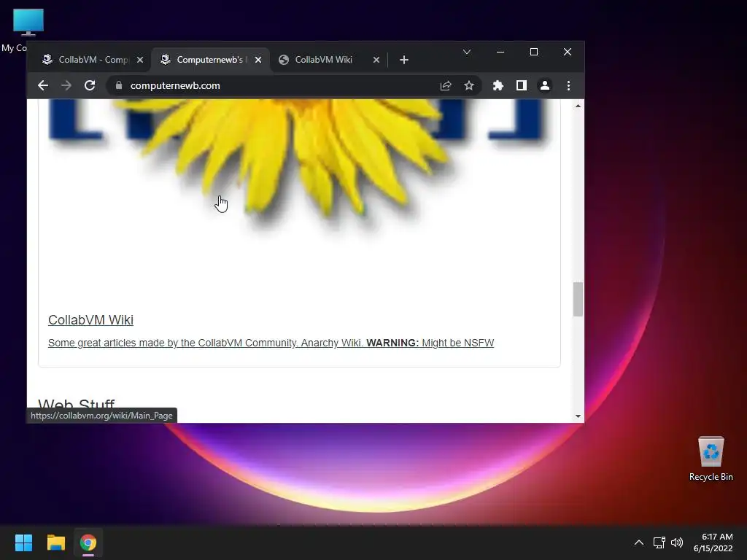Open the CollabVM Wiki heading link
Viewport: 747px width, 560px height.
coord(90,320)
